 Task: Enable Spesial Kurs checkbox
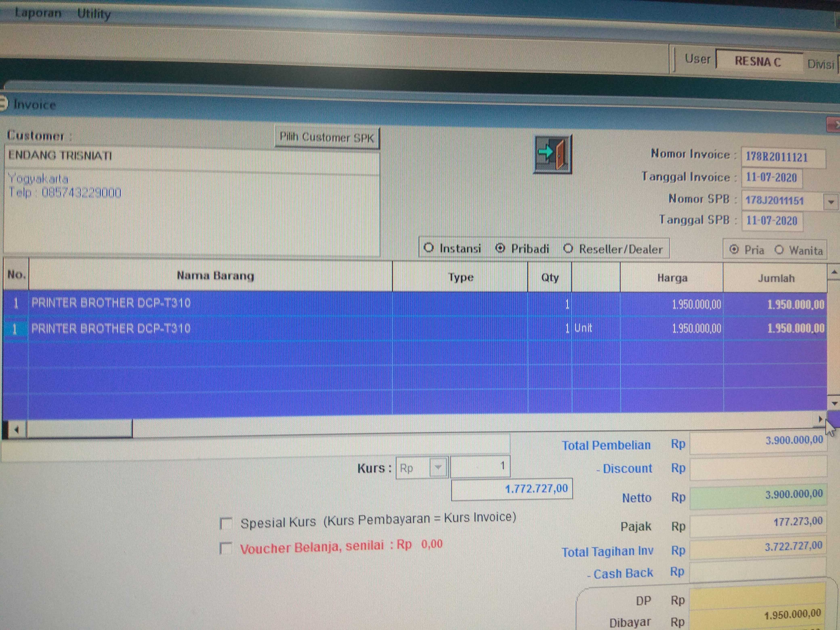tap(226, 523)
